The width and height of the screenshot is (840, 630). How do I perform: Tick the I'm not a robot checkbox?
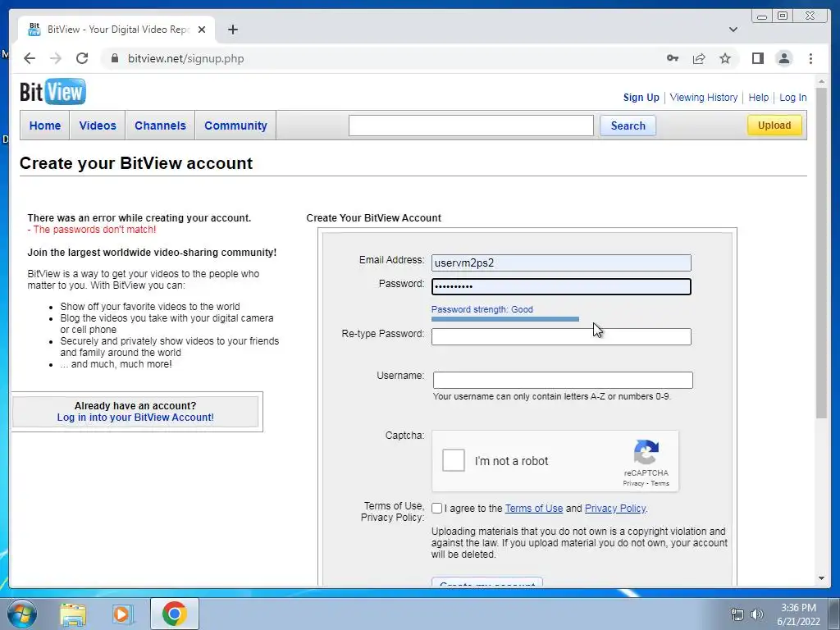tap(453, 460)
